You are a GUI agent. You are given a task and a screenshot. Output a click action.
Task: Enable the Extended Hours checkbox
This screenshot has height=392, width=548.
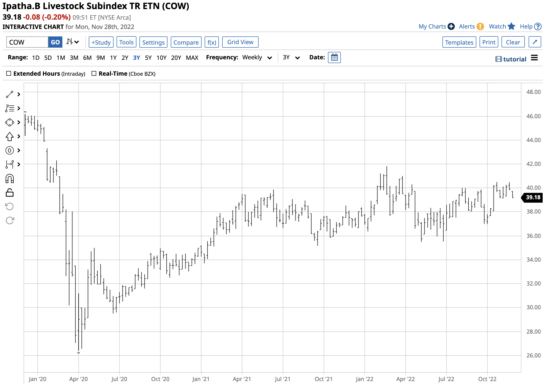point(9,73)
